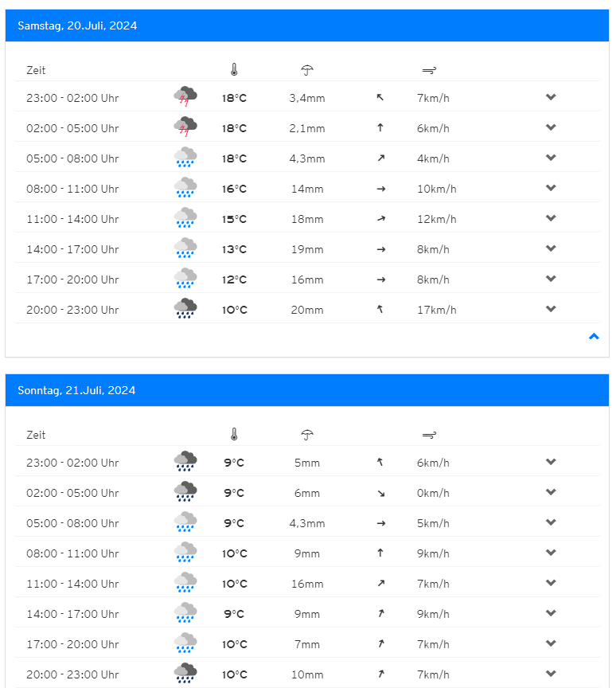The height and width of the screenshot is (688, 616).
Task: Click the Sunday 08:00 - 11:00 Uhr time label
Action: click(72, 553)
